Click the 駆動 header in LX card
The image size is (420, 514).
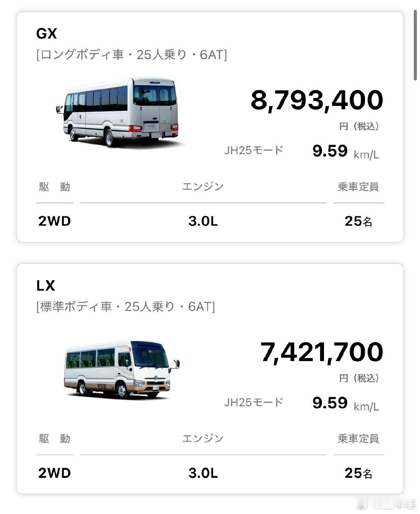coord(54,439)
